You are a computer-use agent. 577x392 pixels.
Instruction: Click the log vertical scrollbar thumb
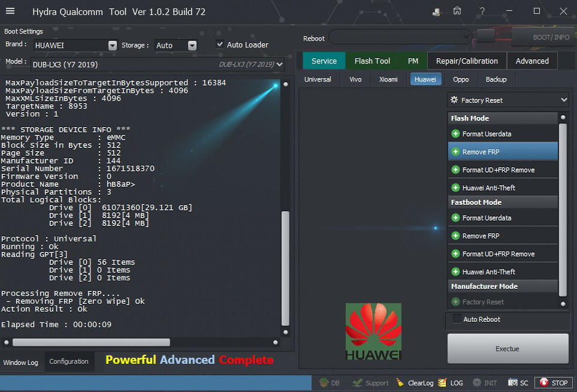click(x=285, y=268)
